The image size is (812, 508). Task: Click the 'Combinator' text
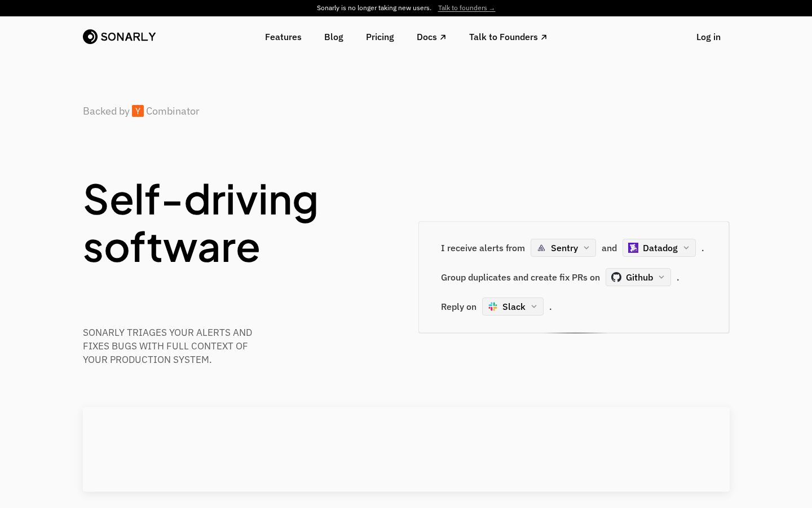point(173,111)
